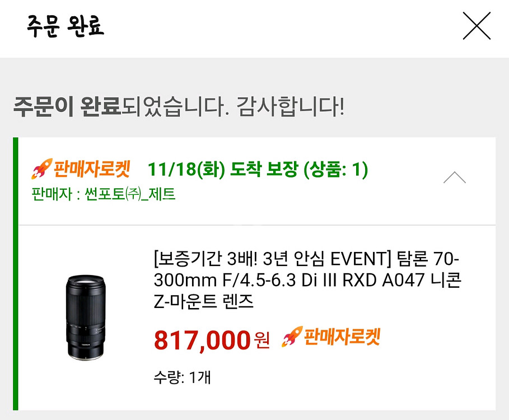This screenshot has height=420, width=509.
Task: Click the Z-마운트 렌즈 title line
Action: (203, 302)
